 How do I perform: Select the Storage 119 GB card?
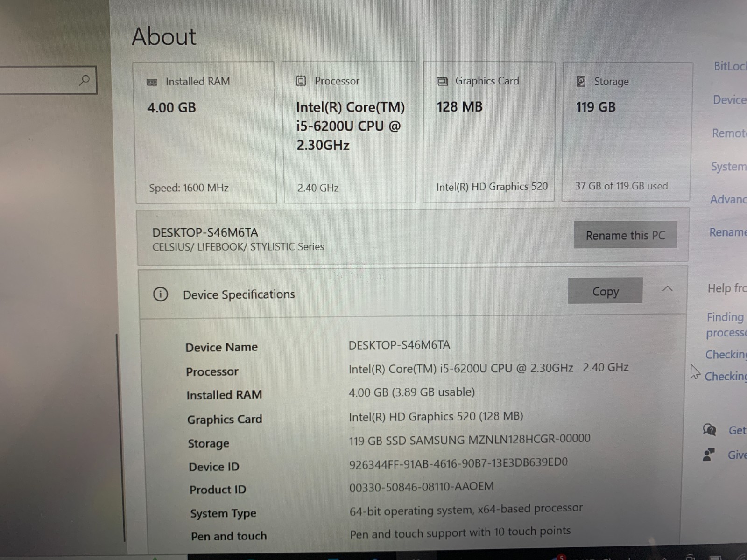click(627, 132)
